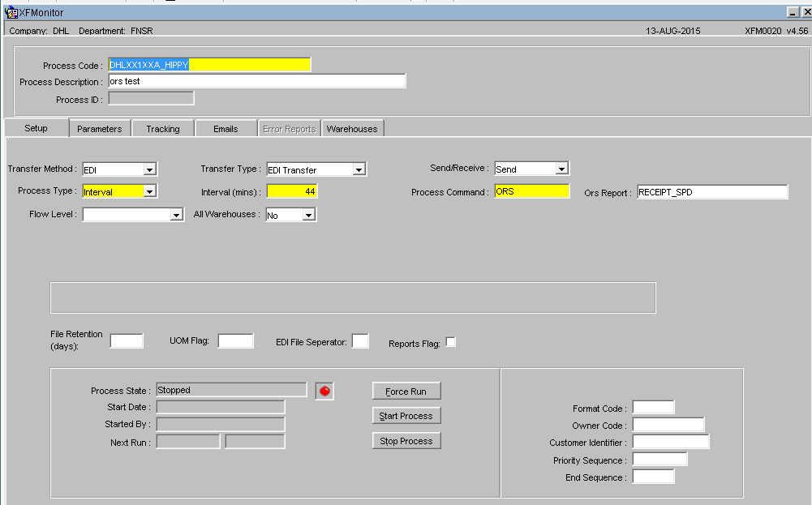The image size is (812, 505).
Task: Click the Customer Identifier field
Action: coord(671,442)
